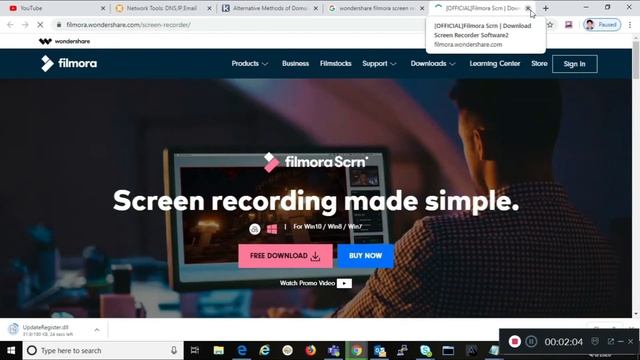Close the YouTube tab
The height and width of the screenshot is (360, 640).
pos(103,8)
